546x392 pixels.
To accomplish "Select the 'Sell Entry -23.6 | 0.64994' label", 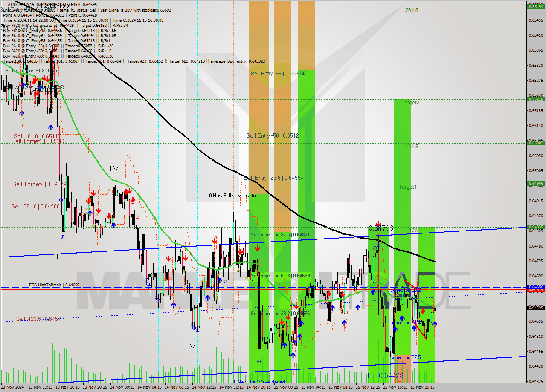I will 274,178.
